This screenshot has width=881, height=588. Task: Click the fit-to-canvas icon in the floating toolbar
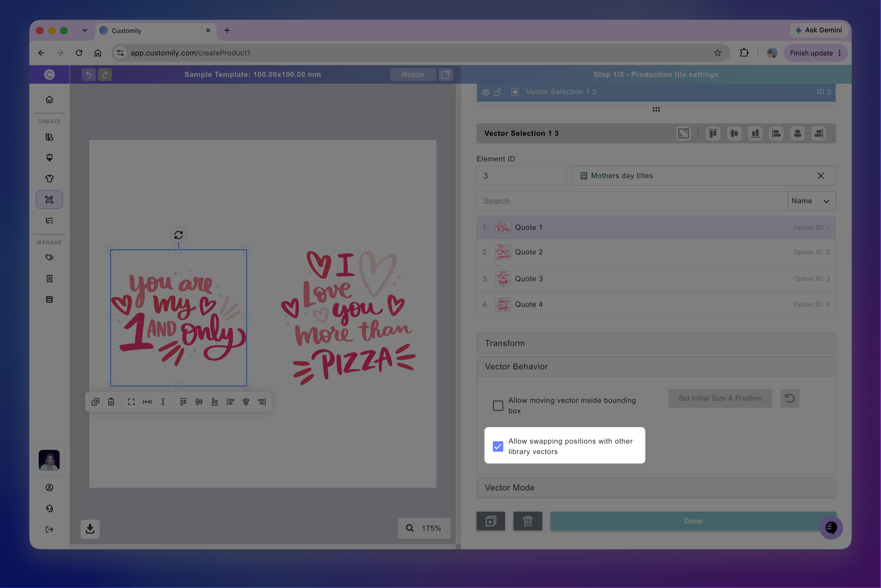coord(131,402)
